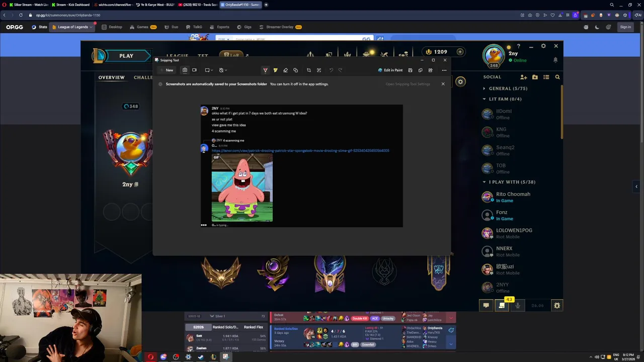Viewport: 644px width, 362px height.
Task: Click the PLAY button in League client
Action: pyautogui.click(x=126, y=56)
